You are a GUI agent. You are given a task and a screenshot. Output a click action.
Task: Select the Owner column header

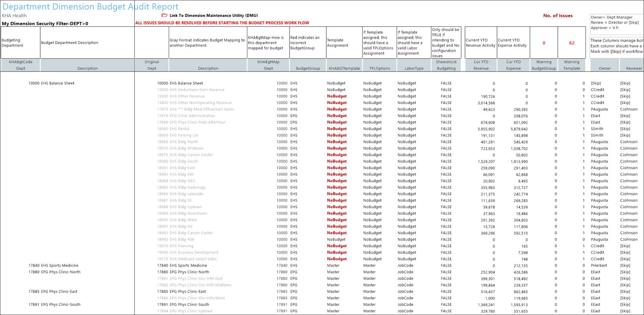pos(604,68)
